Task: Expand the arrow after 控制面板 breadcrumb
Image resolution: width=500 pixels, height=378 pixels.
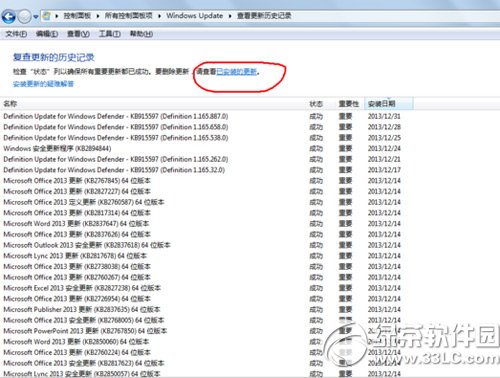Action: click(98, 16)
